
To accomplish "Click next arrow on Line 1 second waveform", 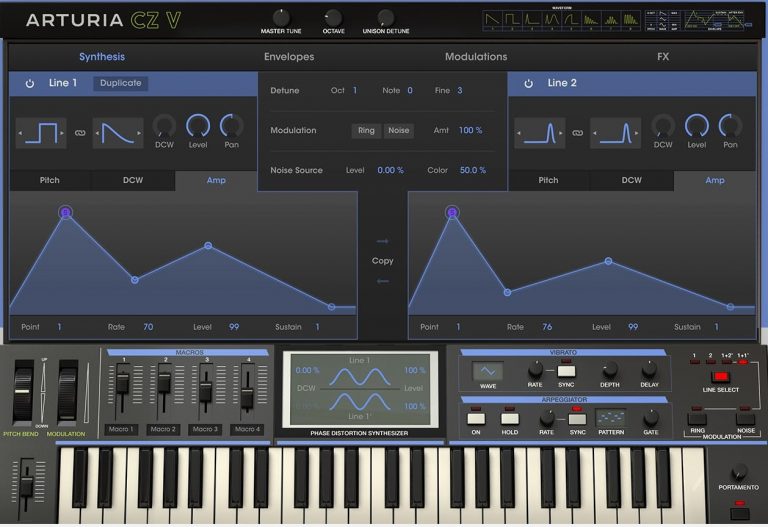I will tap(139, 133).
